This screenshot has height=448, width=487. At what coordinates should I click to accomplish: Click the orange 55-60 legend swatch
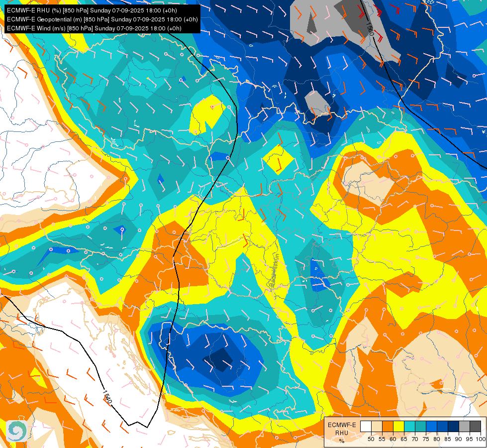(388, 427)
